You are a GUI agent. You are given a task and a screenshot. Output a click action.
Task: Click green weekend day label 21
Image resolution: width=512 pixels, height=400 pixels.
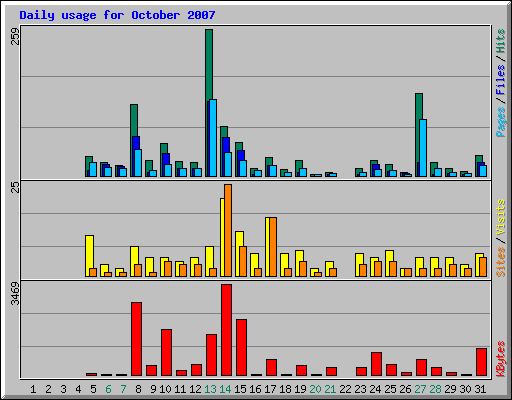330,389
